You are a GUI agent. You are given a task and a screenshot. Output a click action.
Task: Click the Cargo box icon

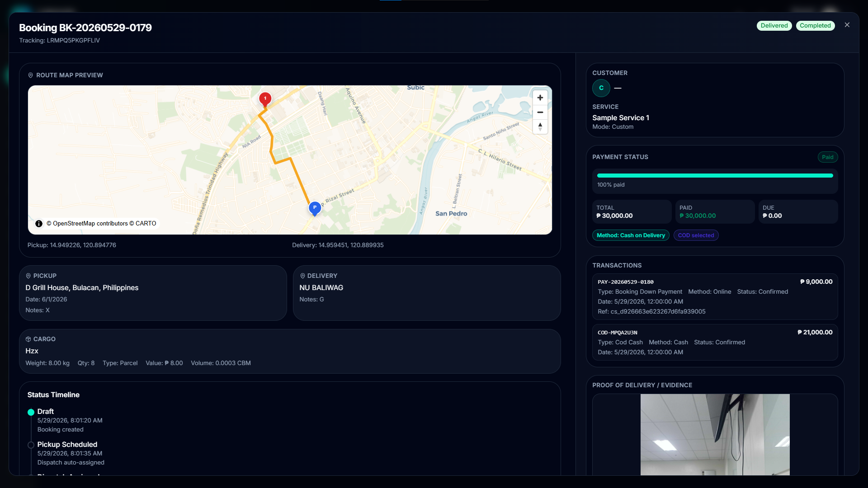point(28,339)
